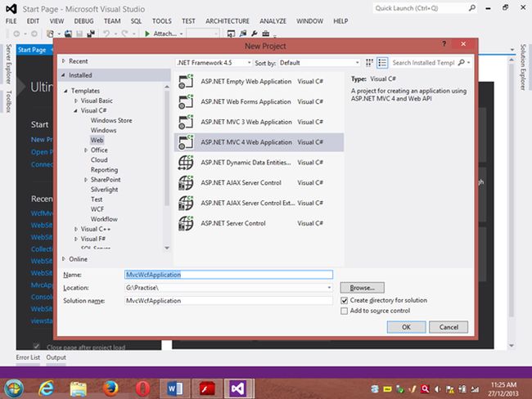Click the OK button
This screenshot has height=399, width=532.
point(406,327)
